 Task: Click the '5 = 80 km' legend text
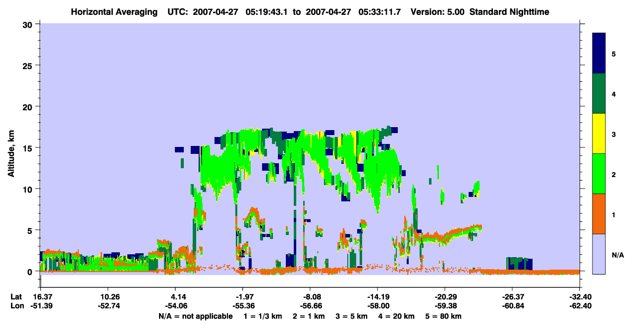[444, 316]
